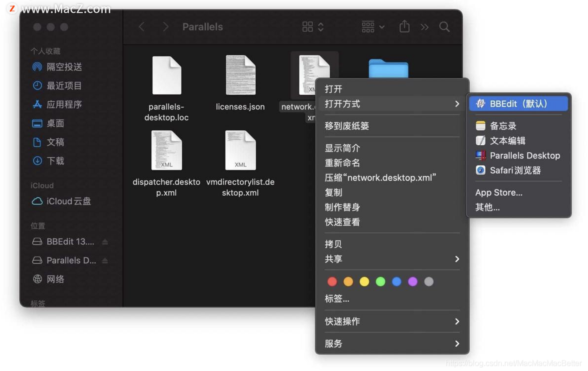This screenshot has width=588, height=371.
Task: Open with Safari浏览器
Action: (x=518, y=170)
